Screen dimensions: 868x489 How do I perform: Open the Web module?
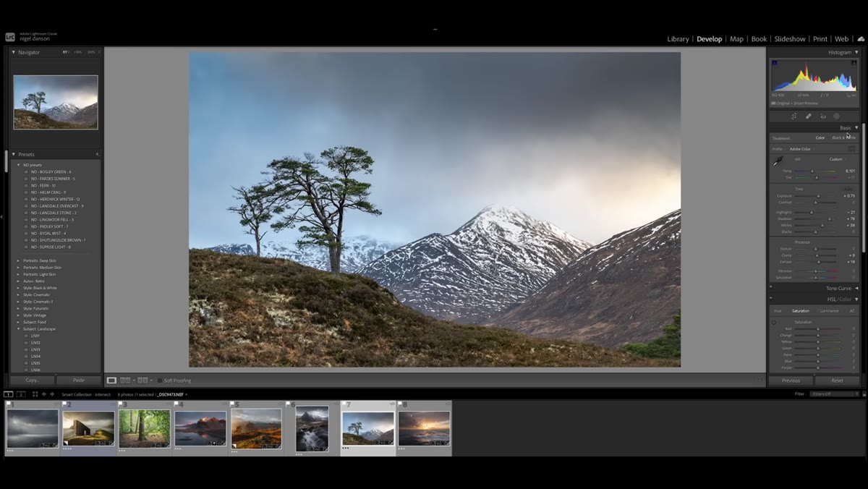pos(842,39)
